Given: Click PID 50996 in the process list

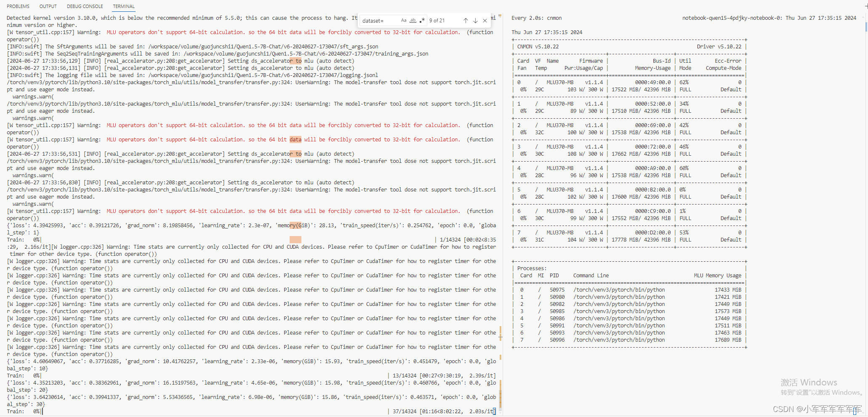Looking at the screenshot, I should [557, 340].
